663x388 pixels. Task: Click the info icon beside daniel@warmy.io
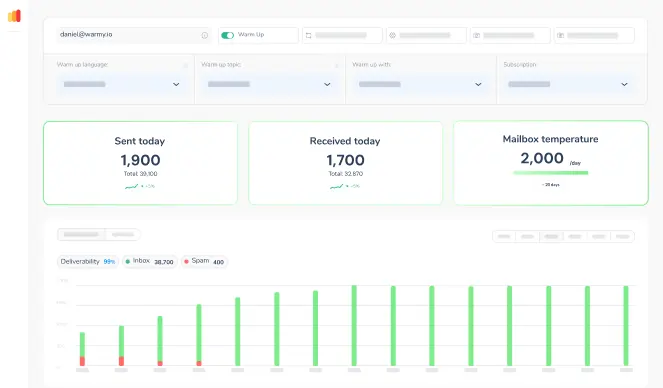click(205, 36)
